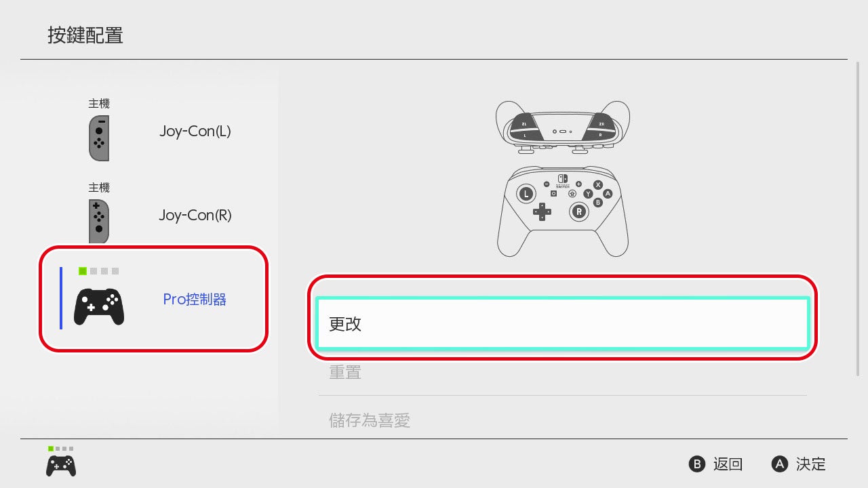Viewport: 868px width, 488px height.
Task: Click the B button icon next to 返回
Action: point(697,464)
